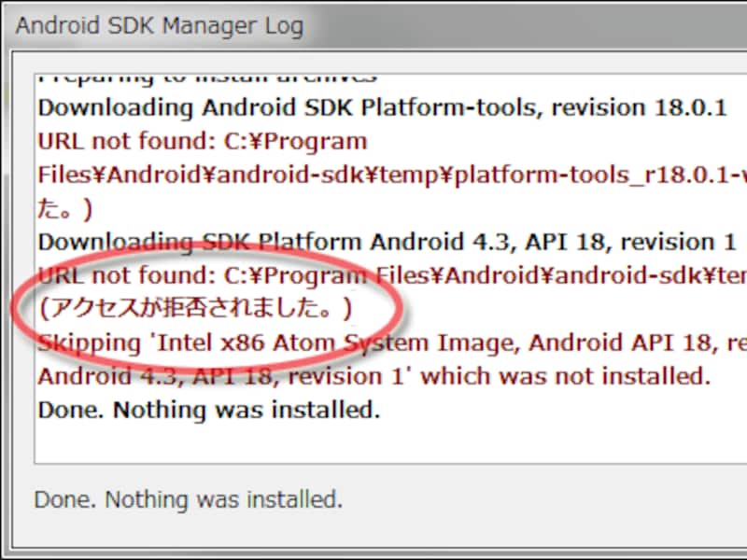Select the partially hidden 'Preparing to install archives' line
The height and width of the screenshot is (560, 747).
[x=207, y=77]
